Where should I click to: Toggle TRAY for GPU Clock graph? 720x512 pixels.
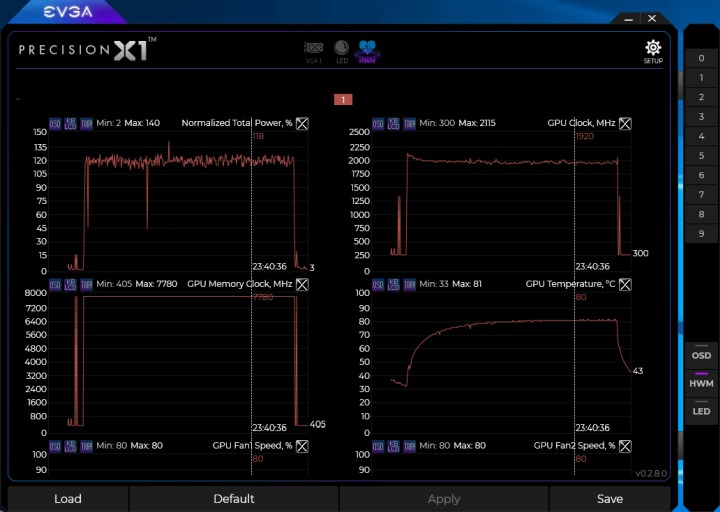pos(410,124)
